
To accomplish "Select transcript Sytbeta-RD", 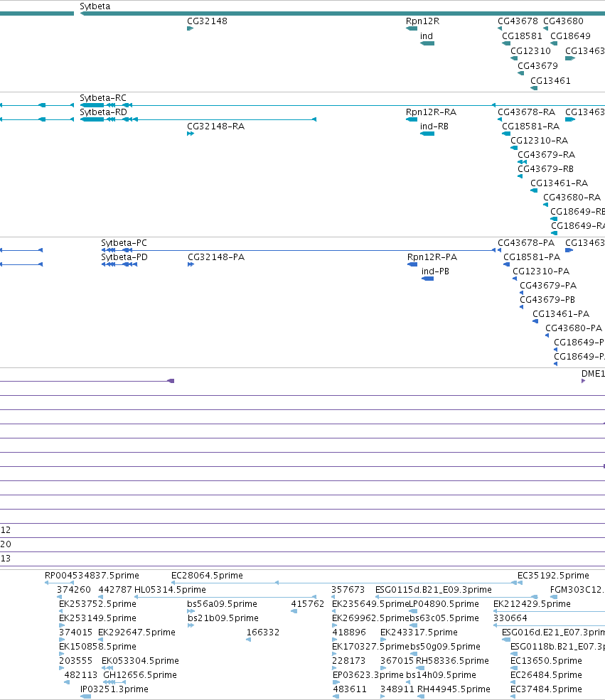I will click(104, 112).
